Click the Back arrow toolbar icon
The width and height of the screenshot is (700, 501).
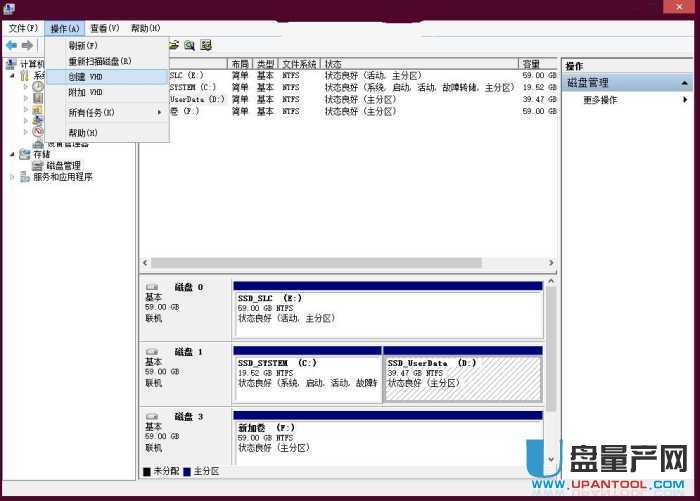coord(11,46)
